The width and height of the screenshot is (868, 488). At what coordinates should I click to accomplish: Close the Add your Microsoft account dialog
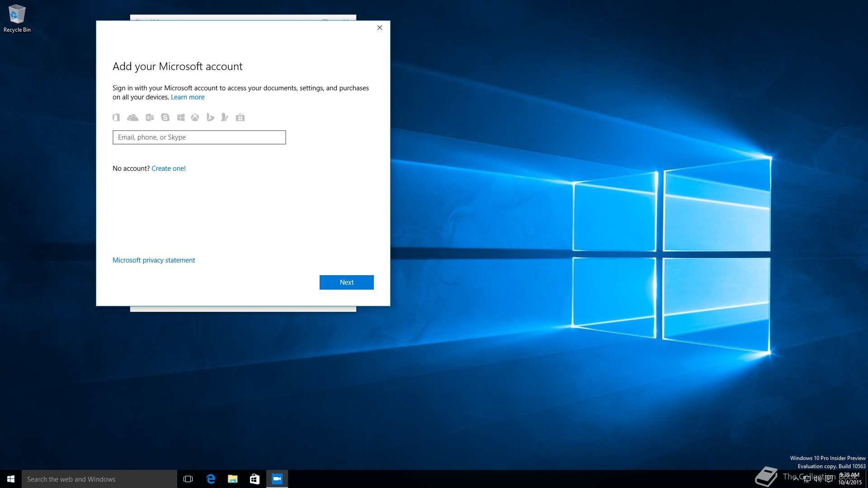(380, 28)
